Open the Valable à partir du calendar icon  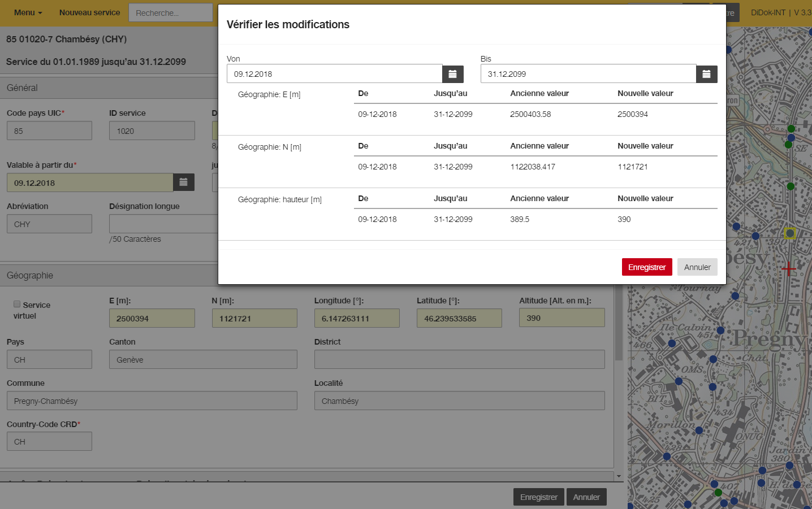coord(184,182)
